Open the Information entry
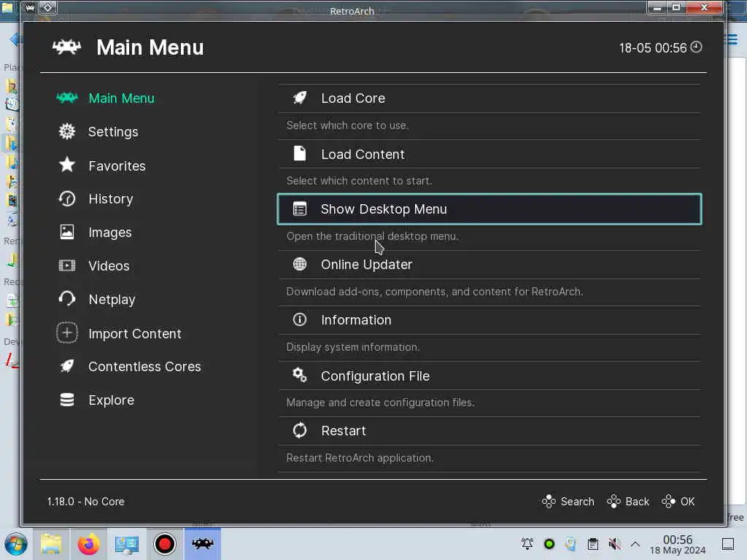Viewport: 747px width, 560px height. coord(489,320)
